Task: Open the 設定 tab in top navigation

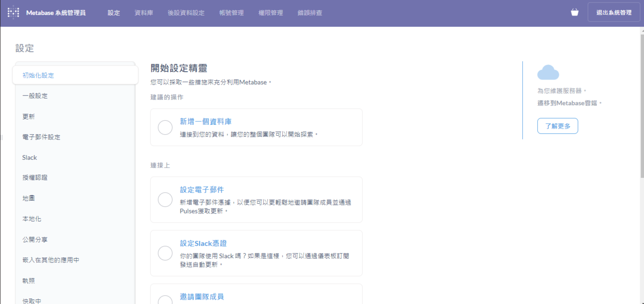Action: pos(114,13)
